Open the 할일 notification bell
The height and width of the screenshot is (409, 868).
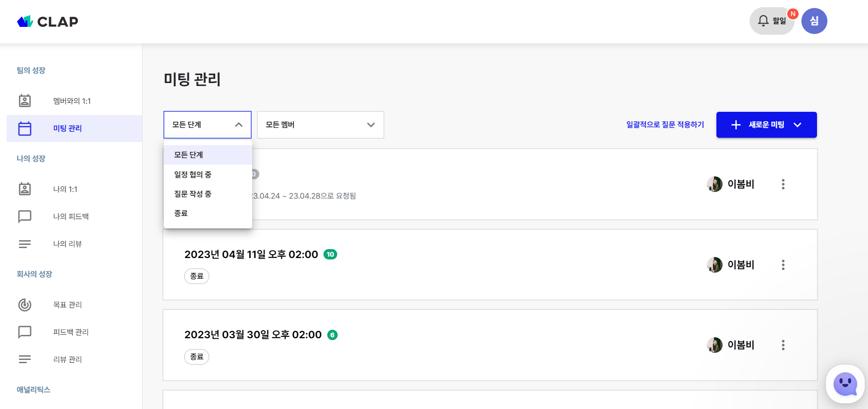pyautogui.click(x=772, y=21)
